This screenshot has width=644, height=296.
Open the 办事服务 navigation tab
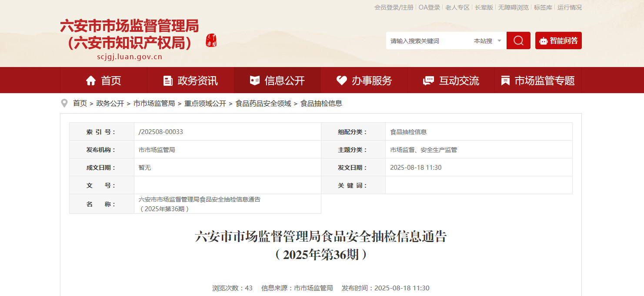click(364, 80)
